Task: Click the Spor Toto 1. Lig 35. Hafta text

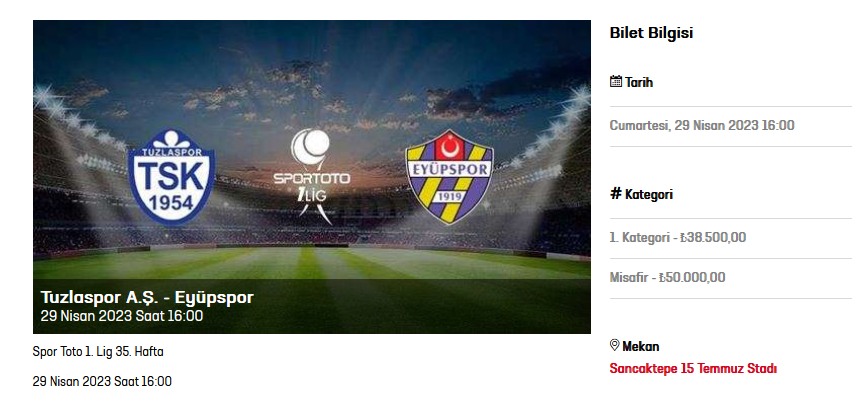Action: click(x=98, y=351)
